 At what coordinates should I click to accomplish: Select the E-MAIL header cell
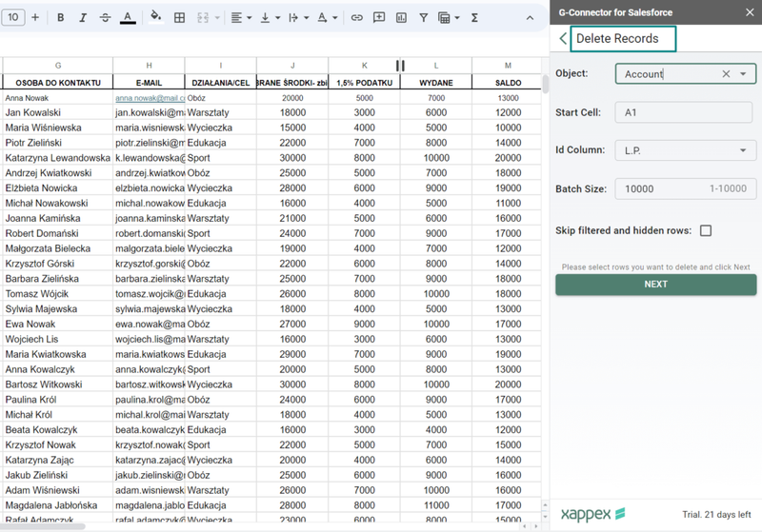tap(149, 83)
